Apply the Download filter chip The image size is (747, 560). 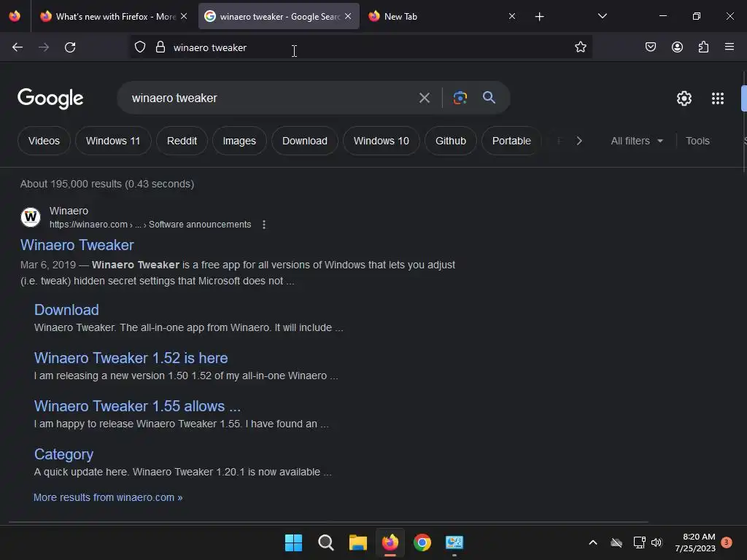pos(305,141)
